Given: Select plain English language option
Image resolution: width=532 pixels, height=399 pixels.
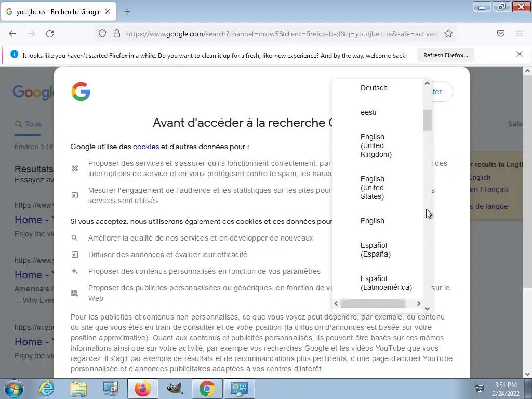Looking at the screenshot, I should click(372, 221).
